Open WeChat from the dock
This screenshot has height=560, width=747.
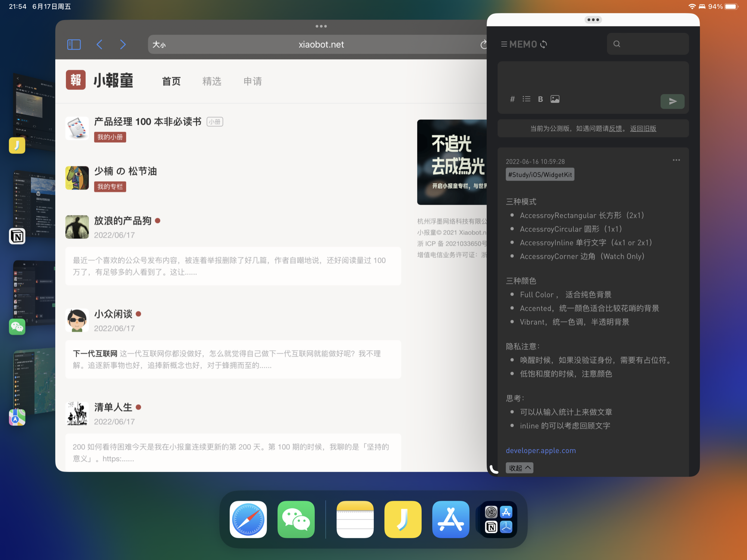click(296, 519)
